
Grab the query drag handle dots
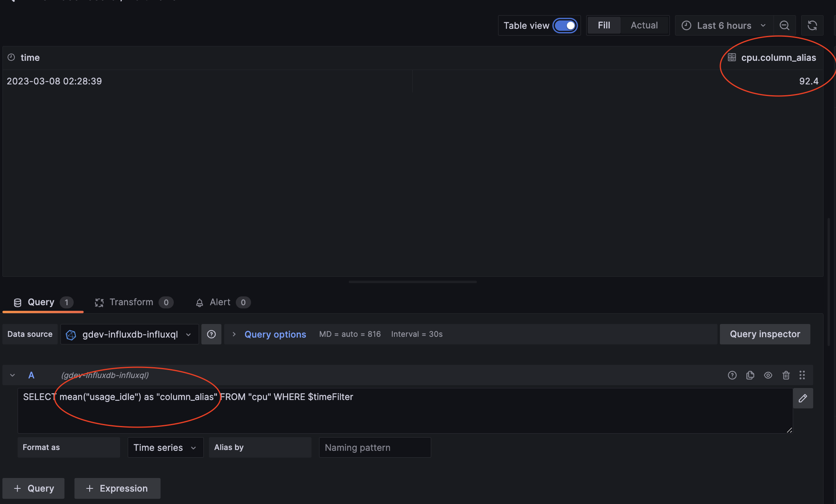coord(802,375)
